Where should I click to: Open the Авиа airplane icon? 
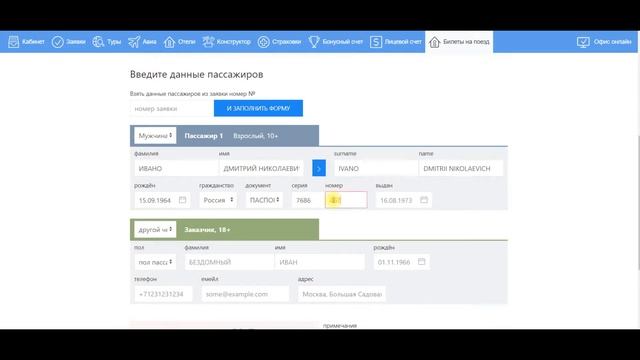click(134, 42)
